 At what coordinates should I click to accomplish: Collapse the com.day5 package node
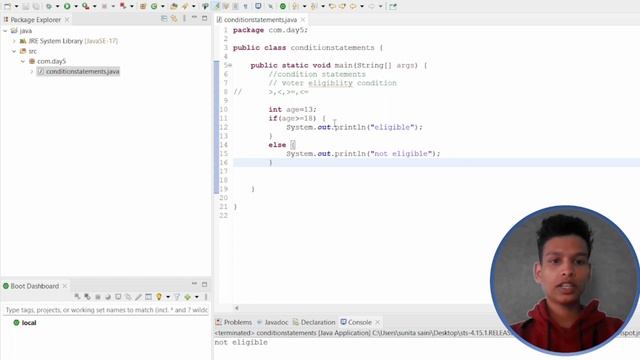click(23, 61)
